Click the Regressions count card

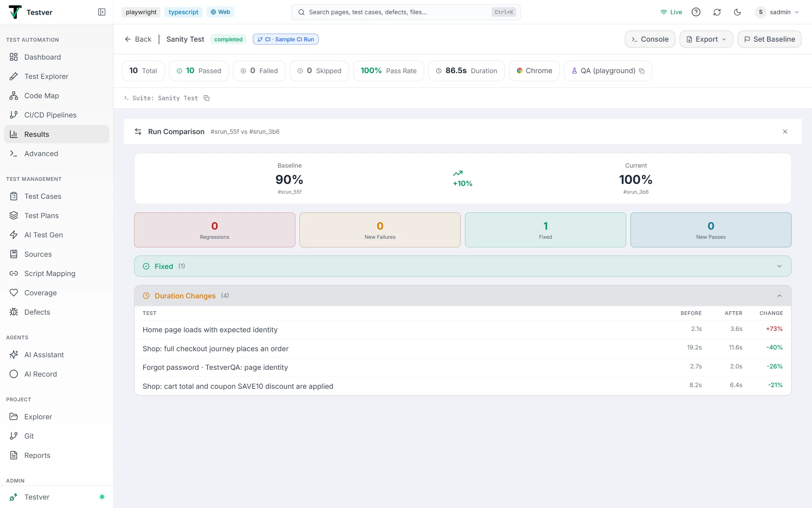click(215, 230)
